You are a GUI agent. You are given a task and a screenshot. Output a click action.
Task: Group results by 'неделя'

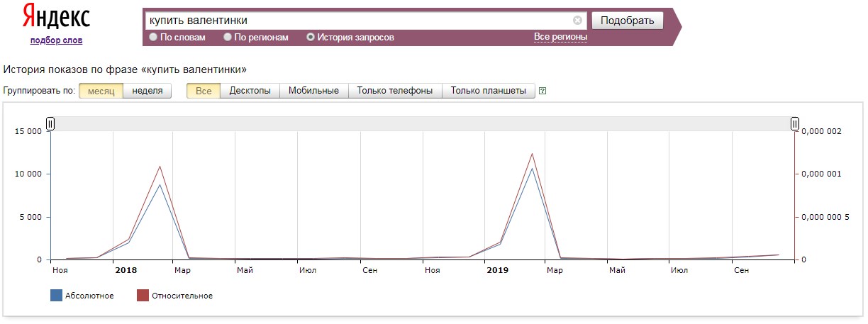148,91
